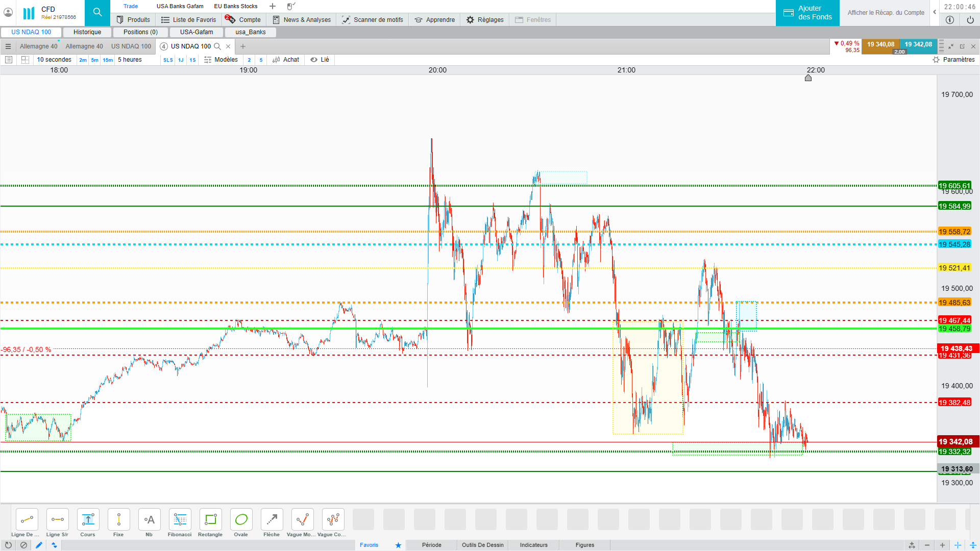The width and height of the screenshot is (980, 551).
Task: Select the Rectangle drawing tool
Action: point(210,520)
